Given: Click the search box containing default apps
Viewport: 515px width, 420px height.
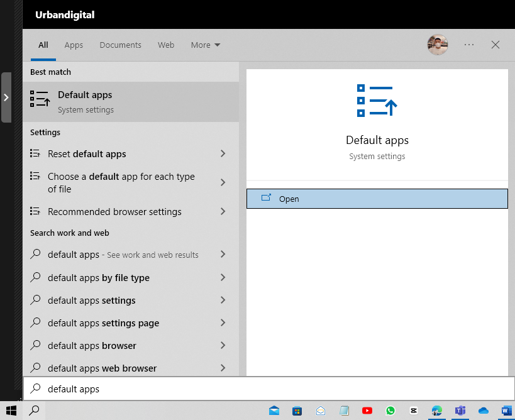Looking at the screenshot, I should tap(269, 389).
